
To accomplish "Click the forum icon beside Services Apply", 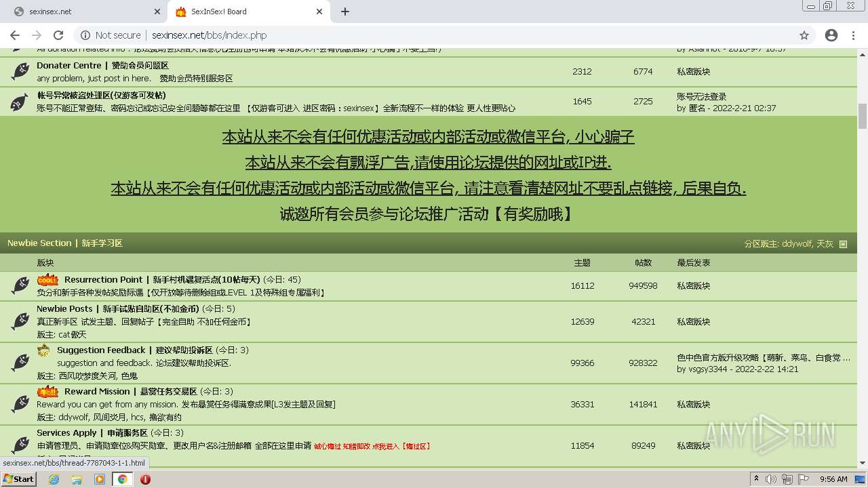I will click(x=20, y=445).
